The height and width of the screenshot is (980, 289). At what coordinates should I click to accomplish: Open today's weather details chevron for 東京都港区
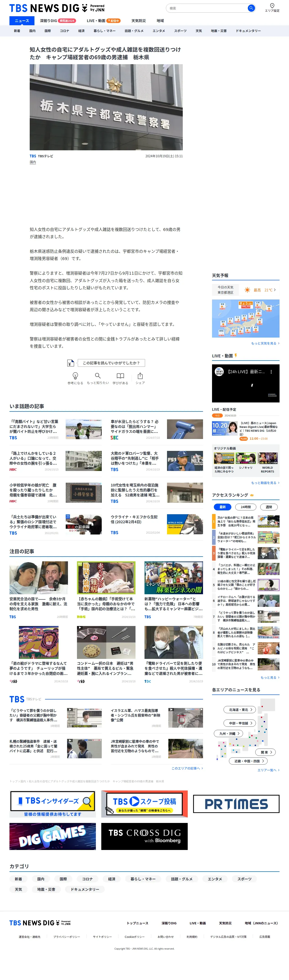[275, 290]
